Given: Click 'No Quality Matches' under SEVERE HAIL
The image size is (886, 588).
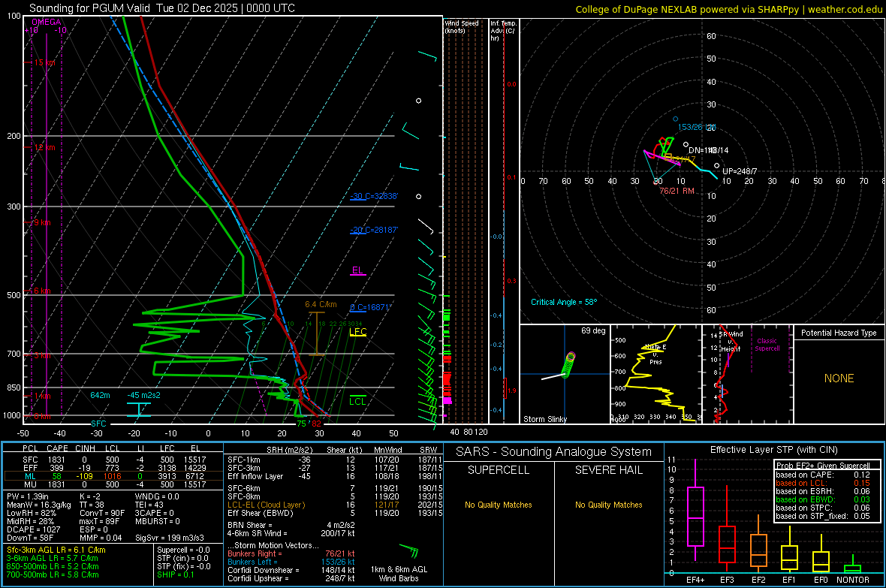Looking at the screenshot, I should [608, 505].
